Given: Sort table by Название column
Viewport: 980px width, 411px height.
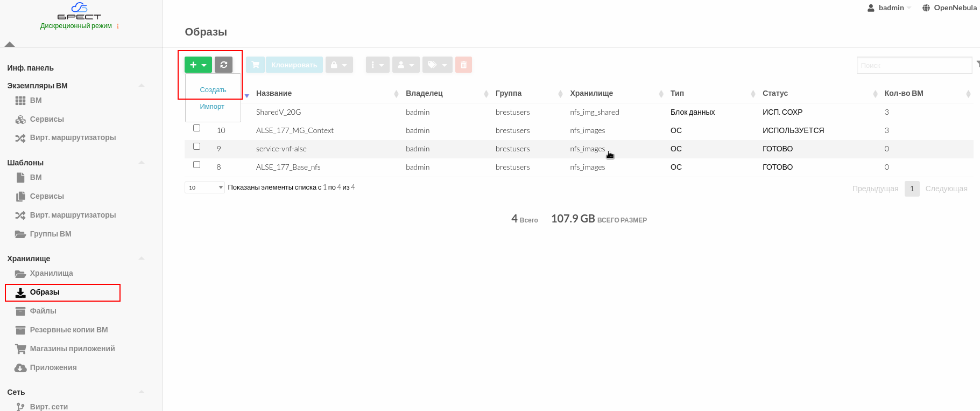Looking at the screenshot, I should (274, 93).
